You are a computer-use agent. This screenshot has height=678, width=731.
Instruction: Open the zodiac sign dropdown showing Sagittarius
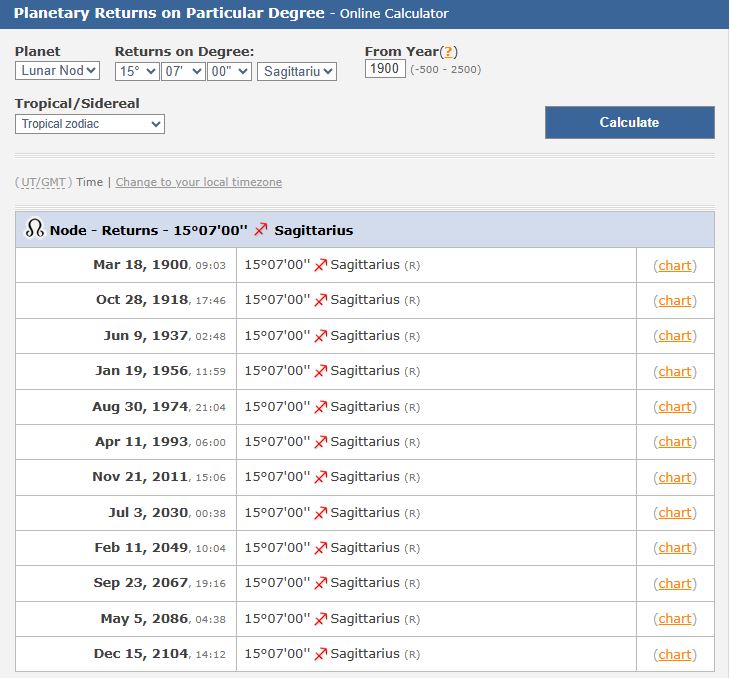click(297, 71)
